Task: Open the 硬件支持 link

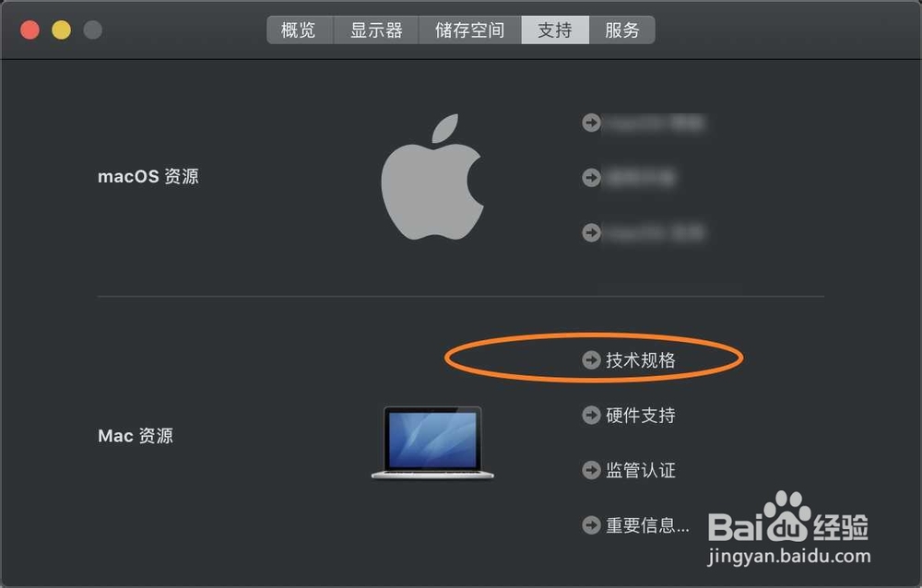Action: click(x=641, y=415)
